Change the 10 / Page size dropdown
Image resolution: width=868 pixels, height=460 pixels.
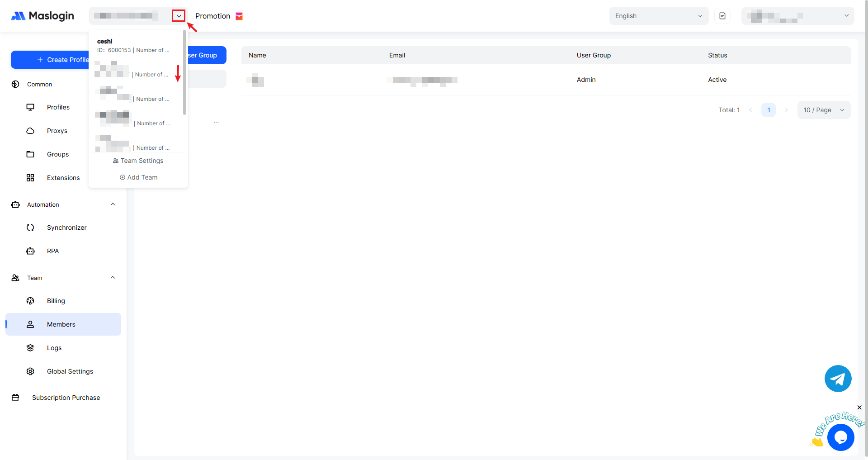[823, 110]
